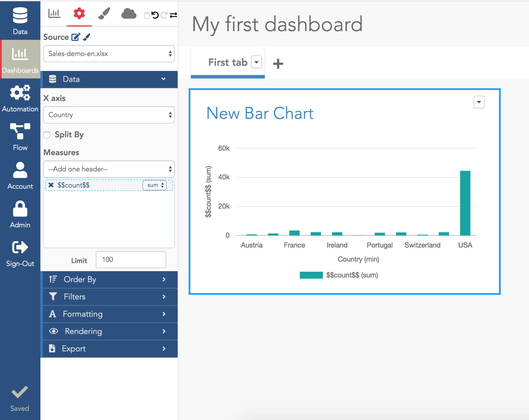529x420 pixels.
Task: Select the red gear settings tab
Action: click(x=79, y=14)
